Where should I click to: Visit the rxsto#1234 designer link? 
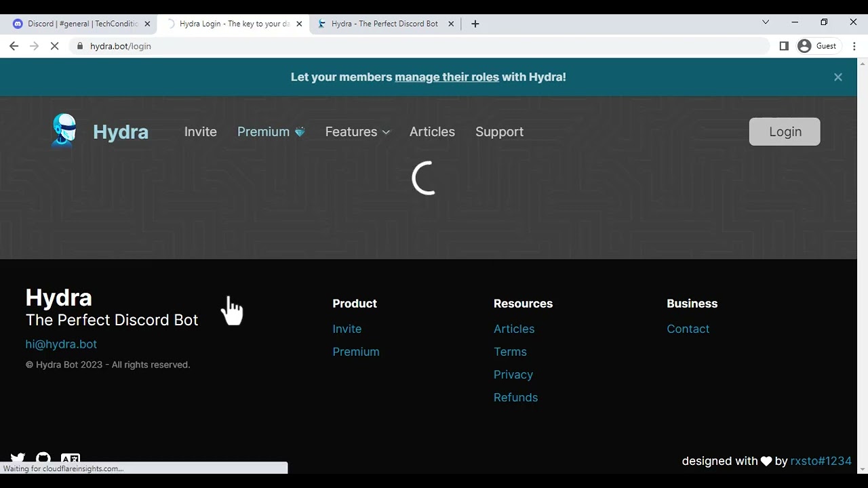[x=821, y=461]
